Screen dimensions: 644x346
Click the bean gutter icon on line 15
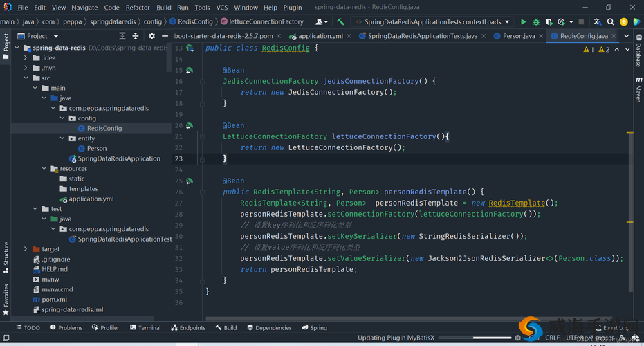pyautogui.click(x=190, y=71)
